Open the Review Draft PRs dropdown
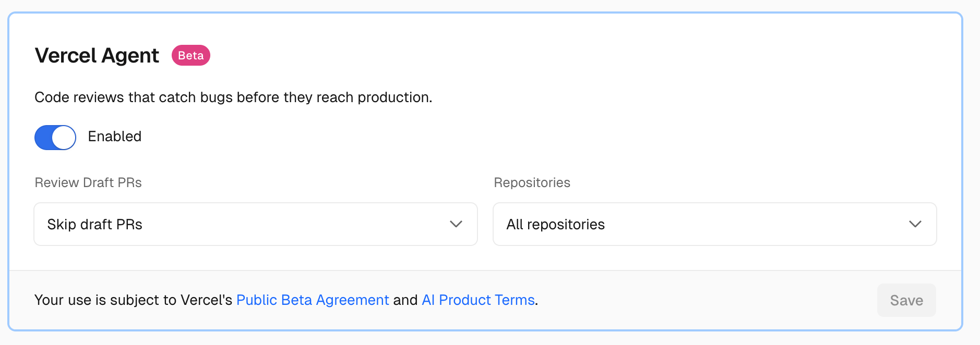The image size is (980, 345). (255, 224)
